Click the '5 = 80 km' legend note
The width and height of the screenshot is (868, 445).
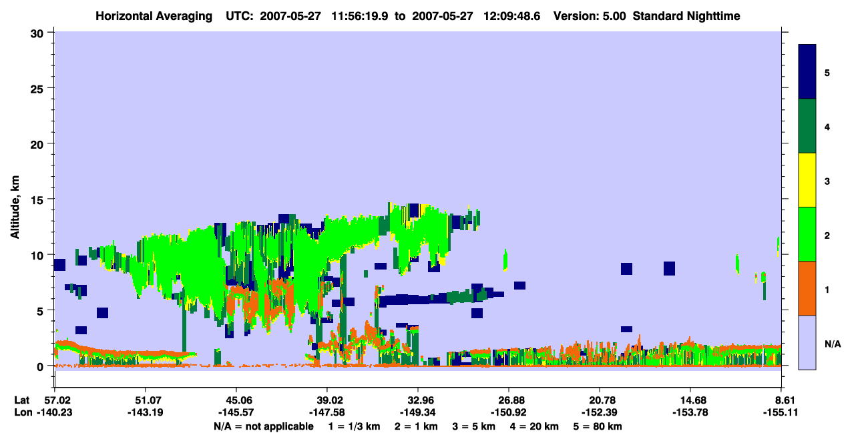[598, 426]
